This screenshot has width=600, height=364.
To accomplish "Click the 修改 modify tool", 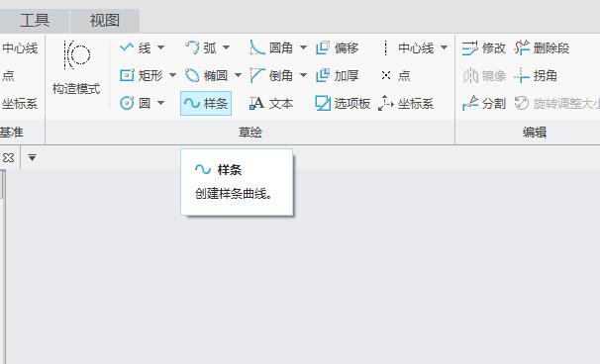I will click(x=484, y=48).
